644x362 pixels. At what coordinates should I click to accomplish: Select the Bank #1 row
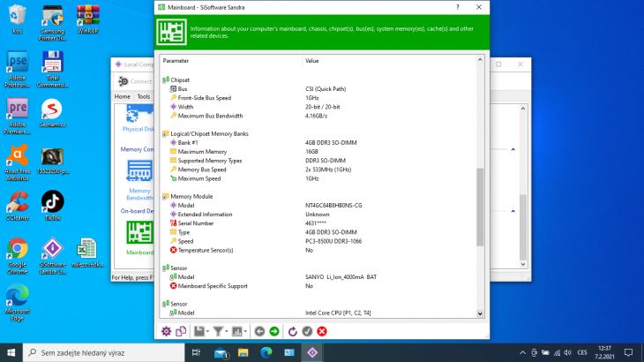point(188,142)
